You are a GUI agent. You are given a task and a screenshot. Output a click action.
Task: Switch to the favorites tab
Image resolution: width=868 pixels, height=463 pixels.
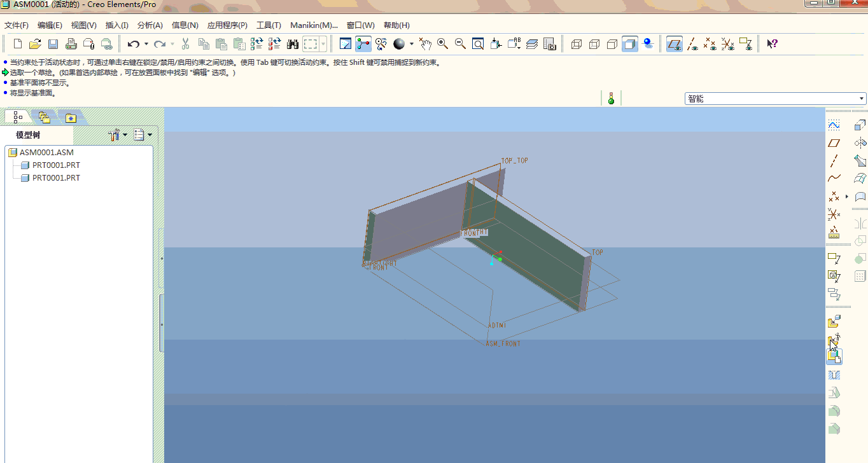click(71, 118)
